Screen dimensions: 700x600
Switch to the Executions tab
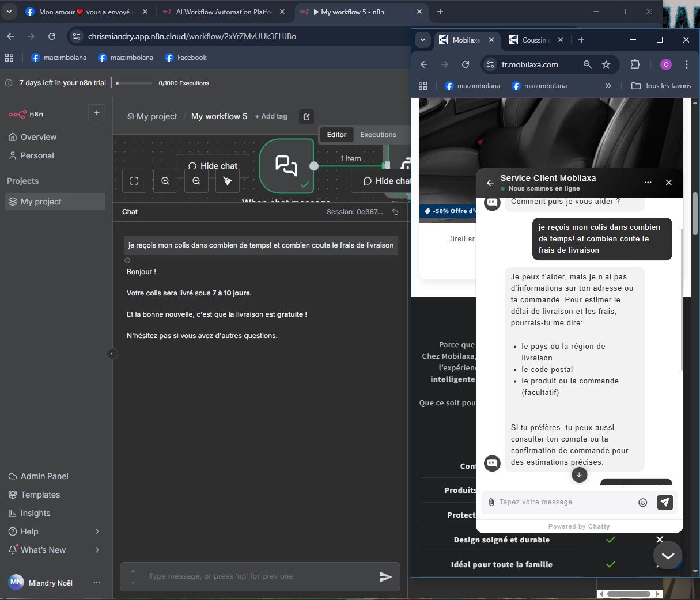tap(378, 135)
